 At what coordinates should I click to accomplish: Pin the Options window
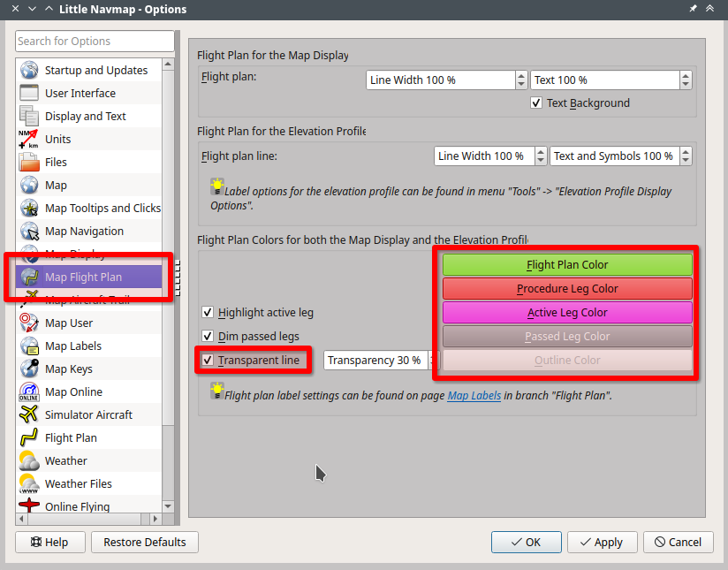point(693,8)
